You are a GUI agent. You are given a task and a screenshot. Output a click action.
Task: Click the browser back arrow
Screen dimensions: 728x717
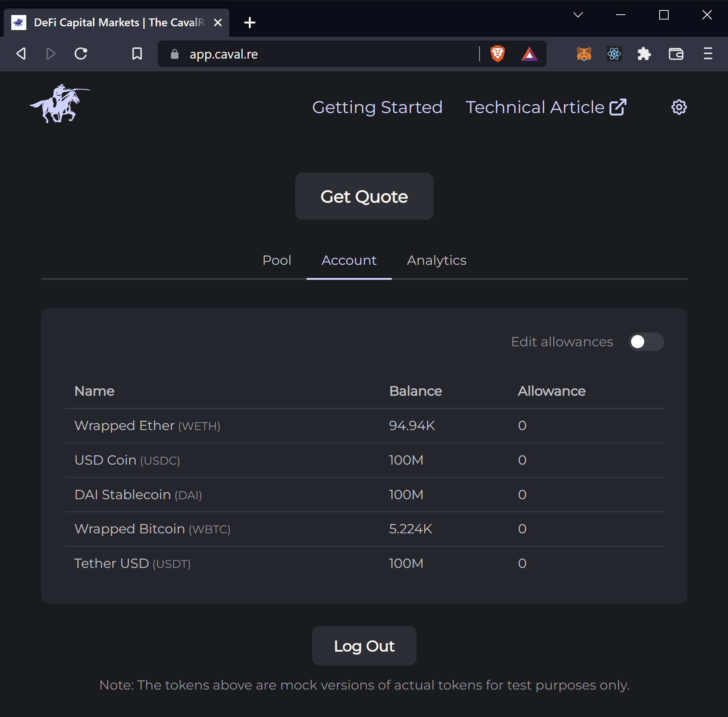[x=21, y=53]
